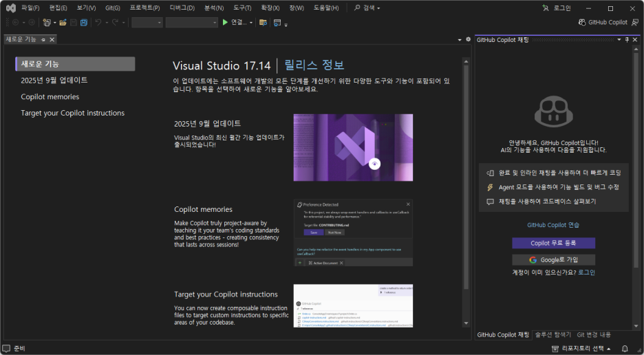Click the green start debugging arrow
Viewport: 644px width, 355px height.
click(x=225, y=23)
